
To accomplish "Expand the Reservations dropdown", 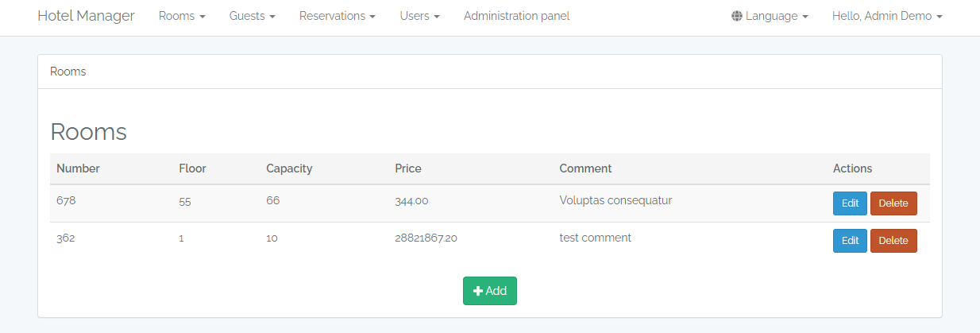I will click(338, 16).
